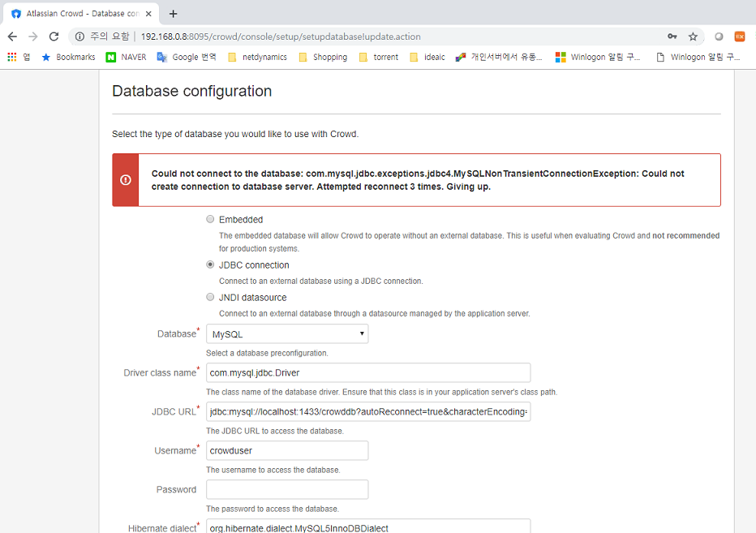Screen dimensions: 756x533
Task: Click the Hibernate dialect field
Action: [x=368, y=527]
